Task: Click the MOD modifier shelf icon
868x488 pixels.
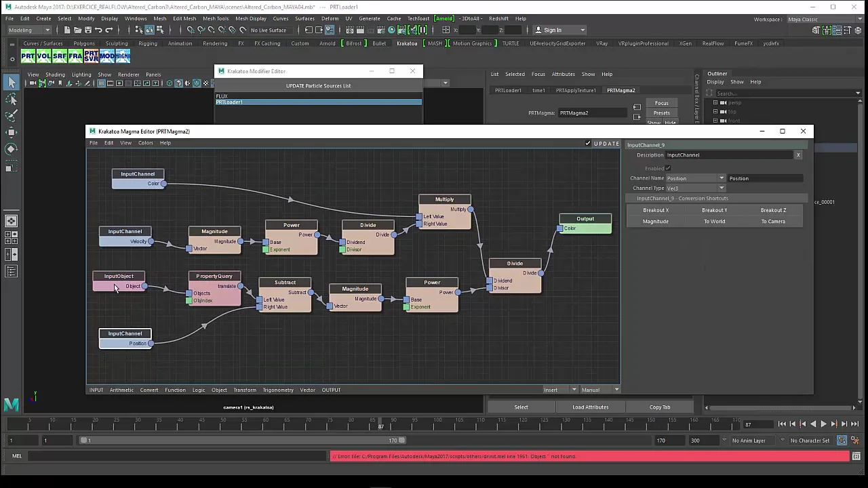Action: 106,56
